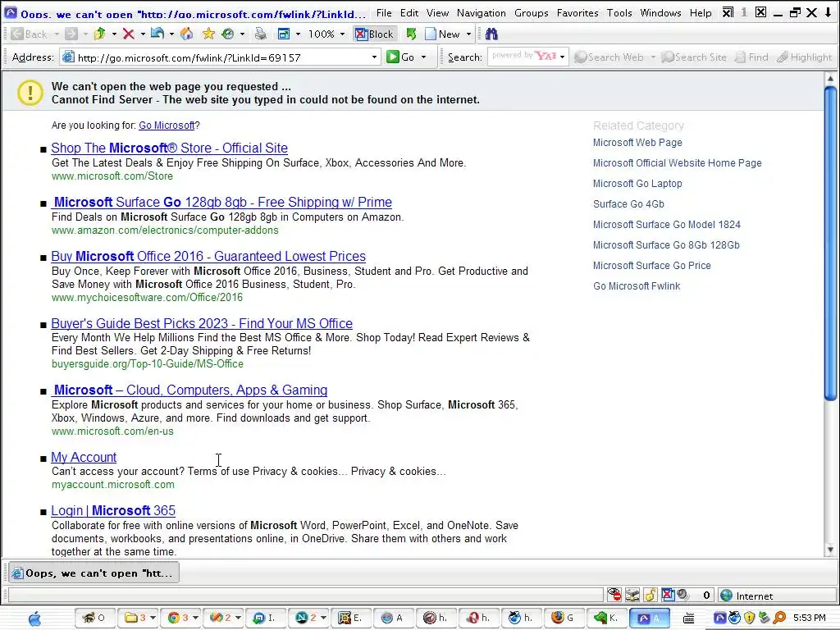Expand the New button dropdown arrow
This screenshot has height=630, width=840.
468,34
